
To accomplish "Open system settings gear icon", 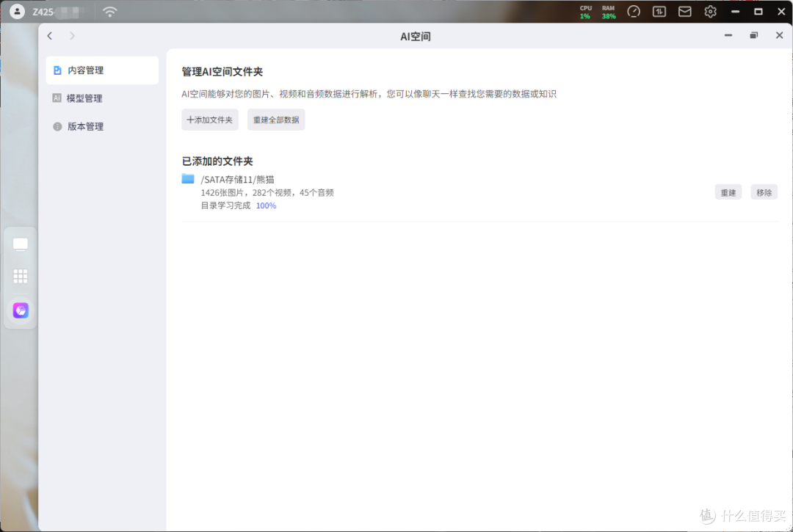I will click(710, 12).
